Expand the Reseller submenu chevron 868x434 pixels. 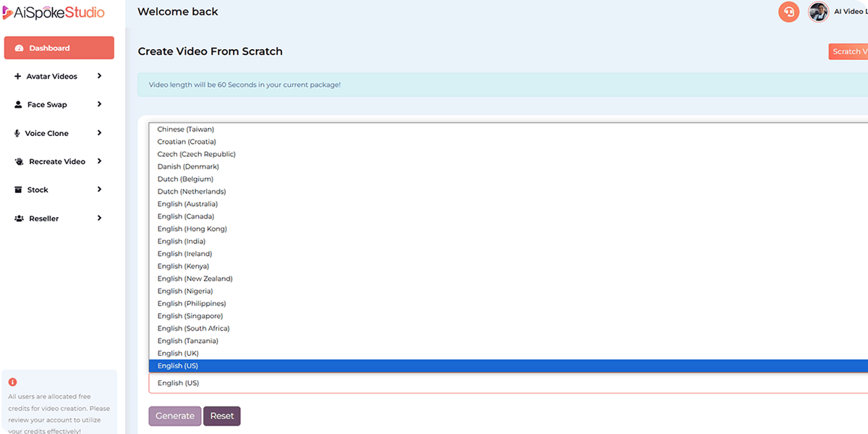pos(99,218)
